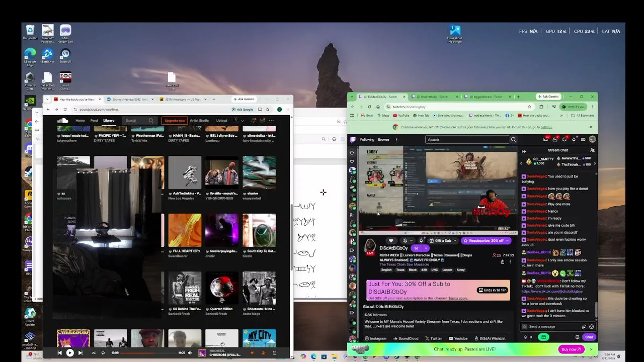
Task: Open the SoundCloud logo home link
Action: (62, 121)
